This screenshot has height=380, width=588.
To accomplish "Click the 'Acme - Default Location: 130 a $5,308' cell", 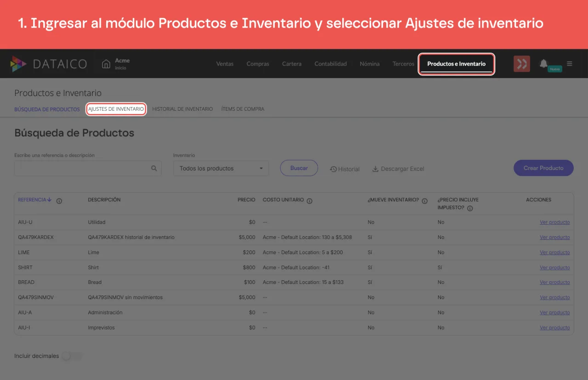I will (307, 238).
